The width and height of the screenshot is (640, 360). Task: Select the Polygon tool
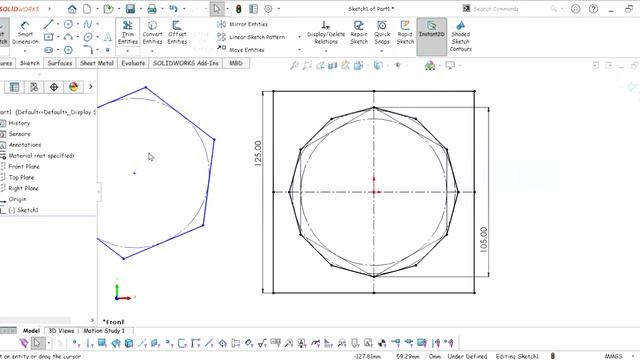(68, 50)
